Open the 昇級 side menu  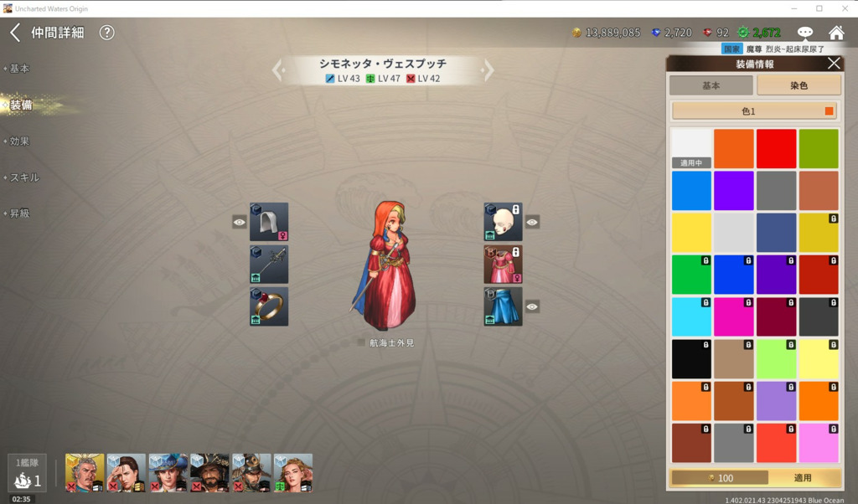pos(18,213)
